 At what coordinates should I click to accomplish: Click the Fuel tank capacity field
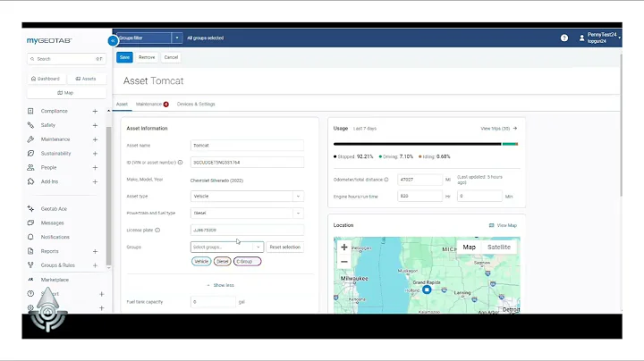213,302
